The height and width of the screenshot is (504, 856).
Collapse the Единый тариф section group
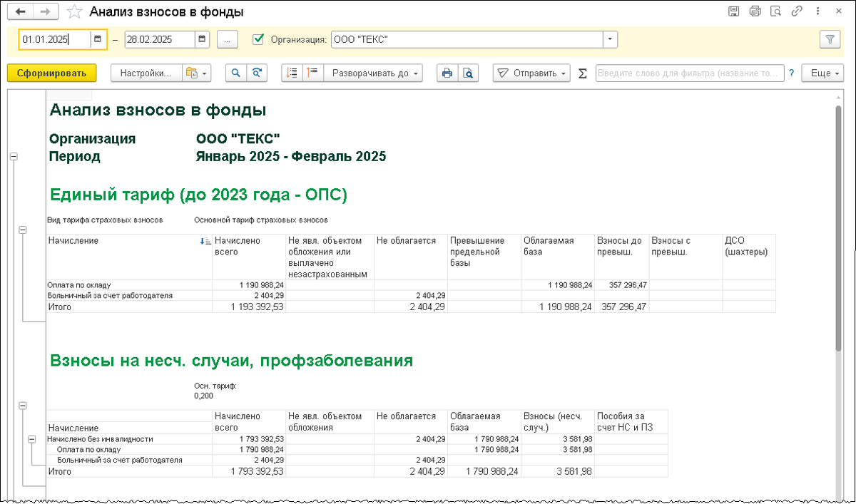(x=22, y=230)
